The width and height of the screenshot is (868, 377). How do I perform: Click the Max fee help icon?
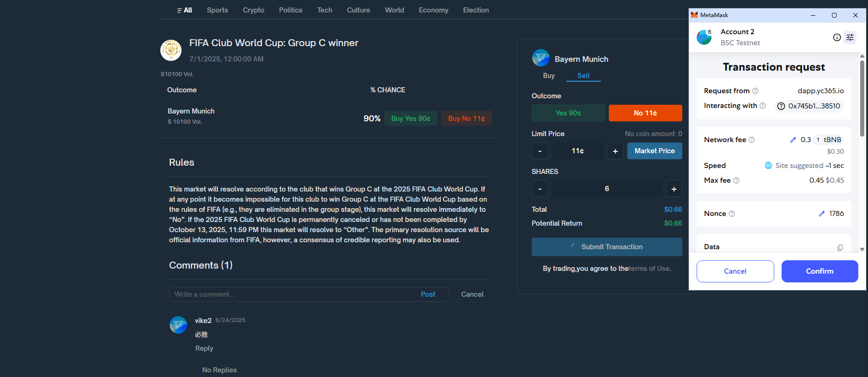(x=736, y=180)
